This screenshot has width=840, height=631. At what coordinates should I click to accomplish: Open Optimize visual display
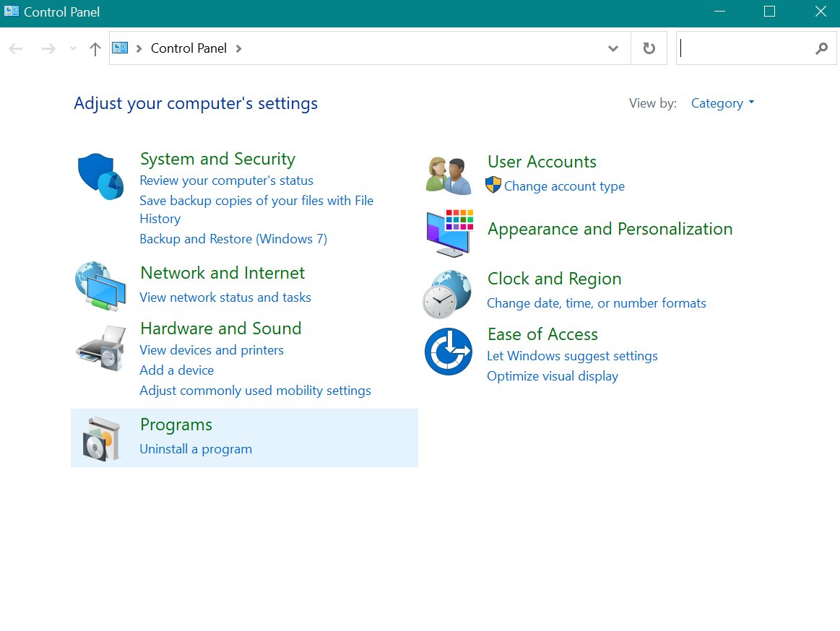pyautogui.click(x=553, y=376)
